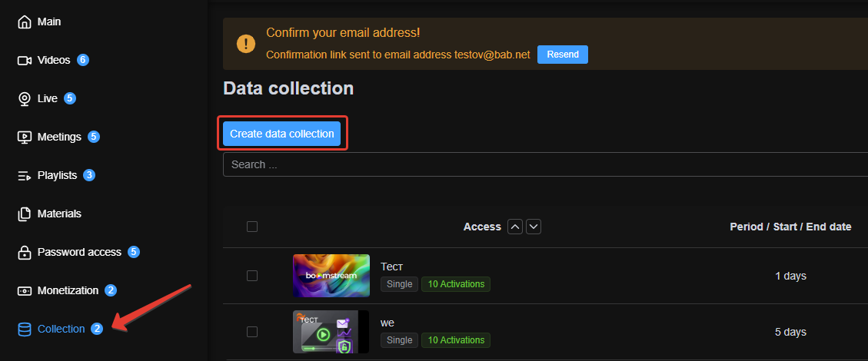This screenshot has height=361, width=868.
Task: Click the Videos count badge 6
Action: pos(83,60)
